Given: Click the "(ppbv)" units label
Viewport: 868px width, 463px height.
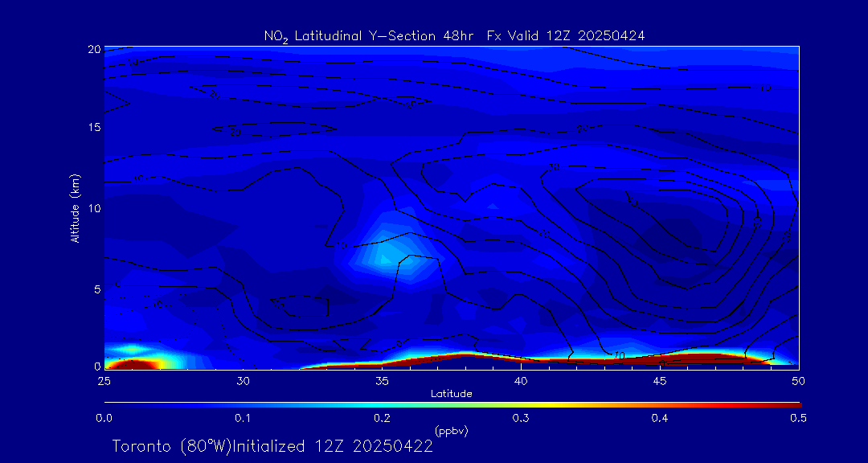Looking at the screenshot, I should [x=451, y=432].
